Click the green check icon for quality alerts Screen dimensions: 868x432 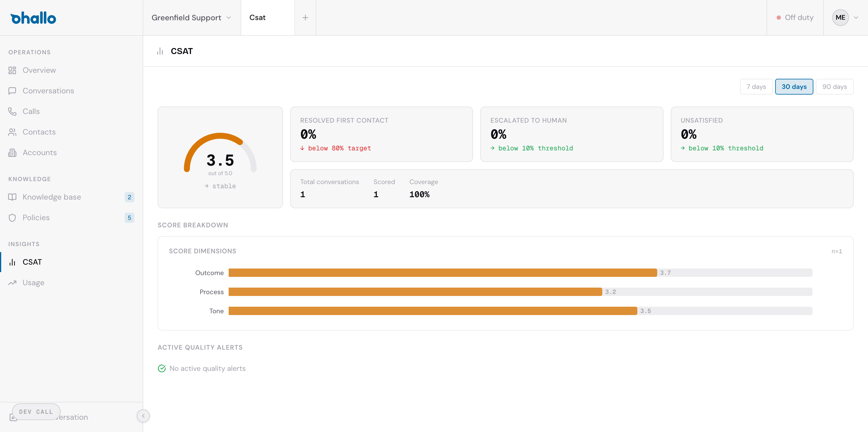(162, 368)
